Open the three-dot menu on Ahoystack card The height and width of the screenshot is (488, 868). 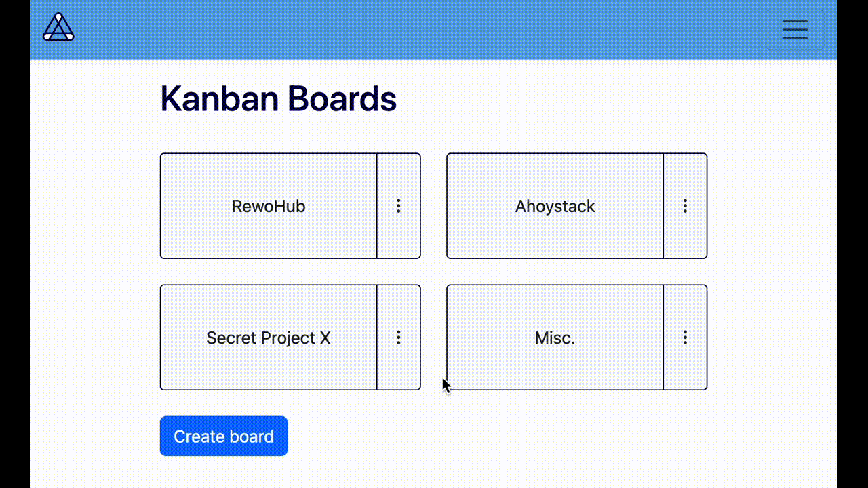click(685, 206)
